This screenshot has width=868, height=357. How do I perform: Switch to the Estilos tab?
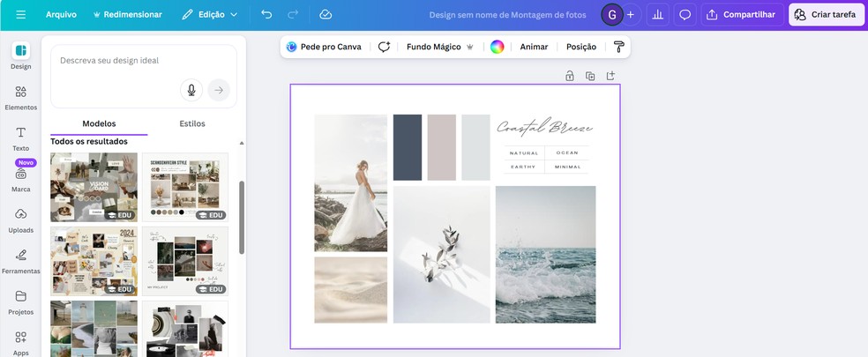[x=192, y=123]
